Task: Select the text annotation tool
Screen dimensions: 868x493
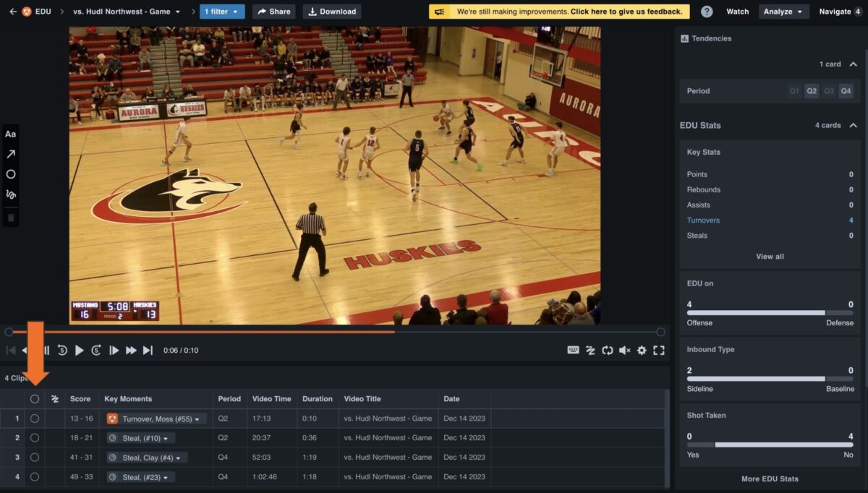Action: pos(10,133)
